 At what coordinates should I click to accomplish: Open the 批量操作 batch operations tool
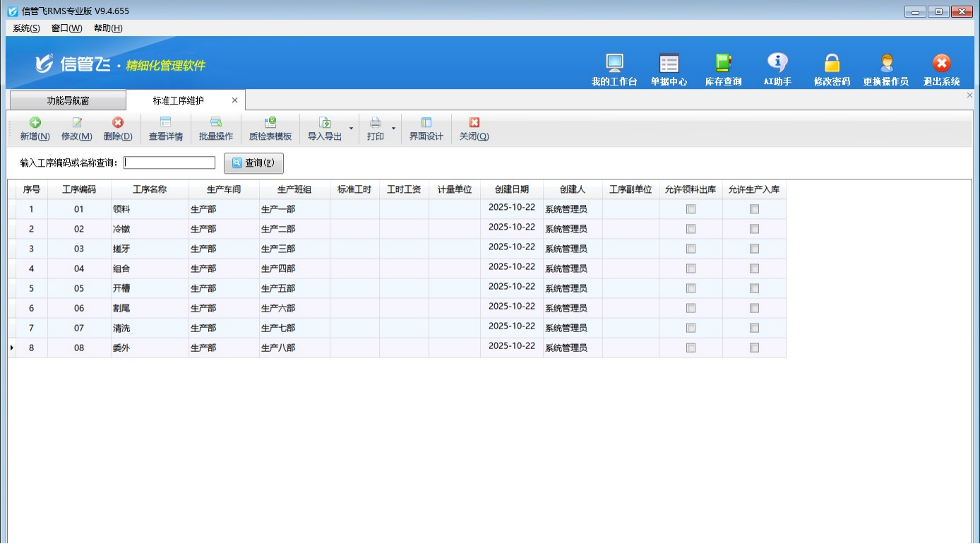[x=216, y=129]
